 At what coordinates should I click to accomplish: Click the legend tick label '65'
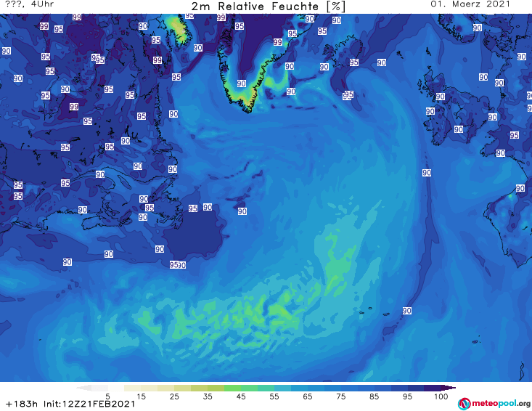tap(308, 396)
